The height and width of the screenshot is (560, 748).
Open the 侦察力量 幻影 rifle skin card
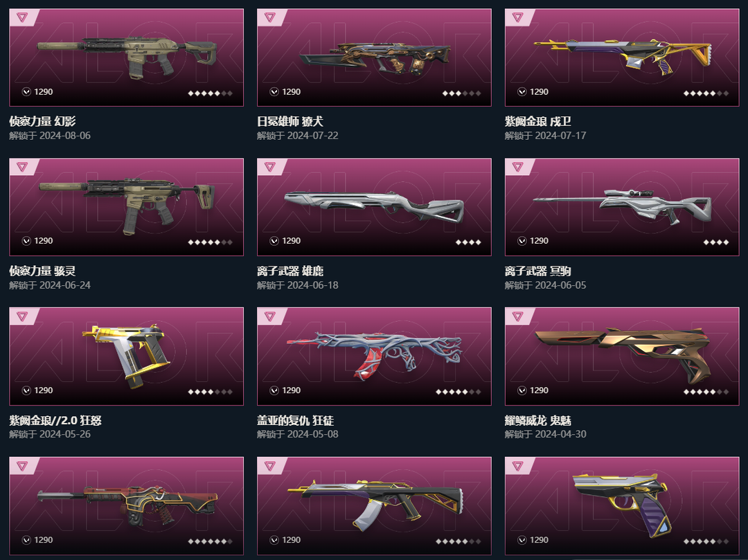tap(127, 57)
